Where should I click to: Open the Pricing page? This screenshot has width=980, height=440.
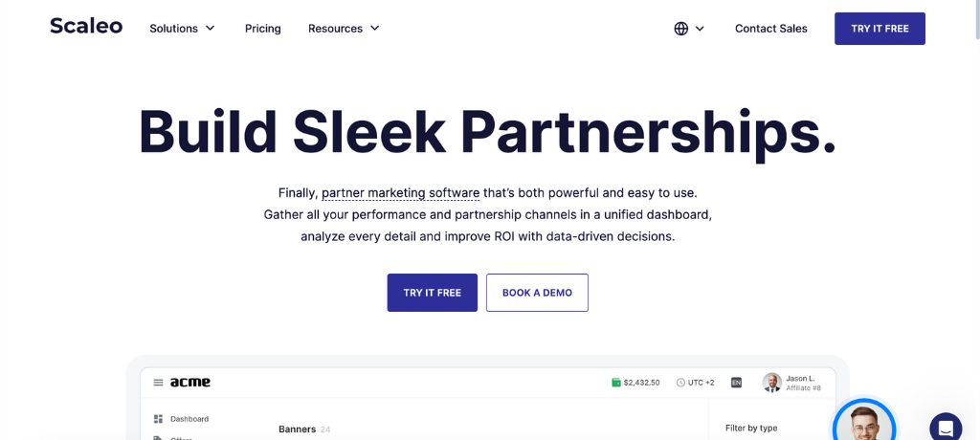click(263, 29)
